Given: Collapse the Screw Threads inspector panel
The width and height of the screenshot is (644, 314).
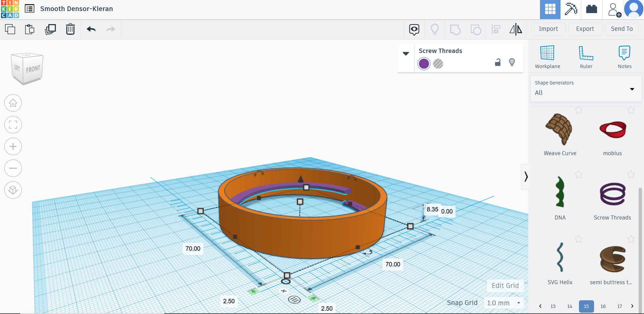Looking at the screenshot, I should tap(406, 54).
